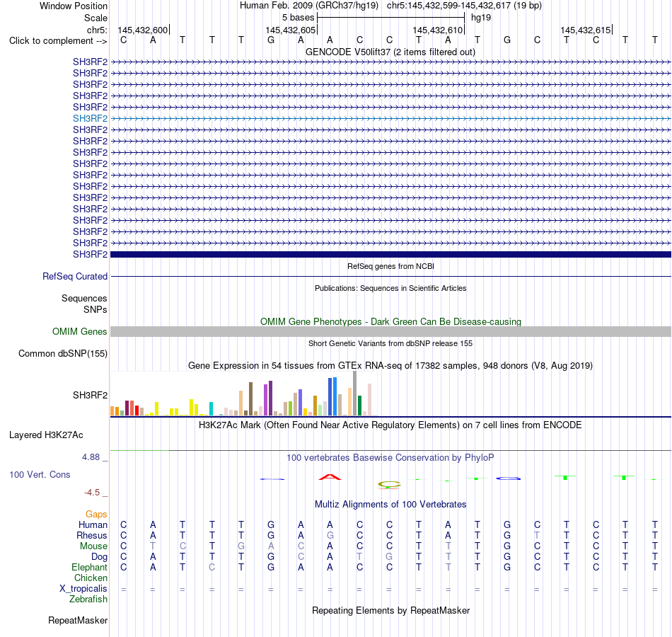Click coordinate label 145,432,610 on the ruler
This screenshot has width=672, height=637.
coord(438,30)
